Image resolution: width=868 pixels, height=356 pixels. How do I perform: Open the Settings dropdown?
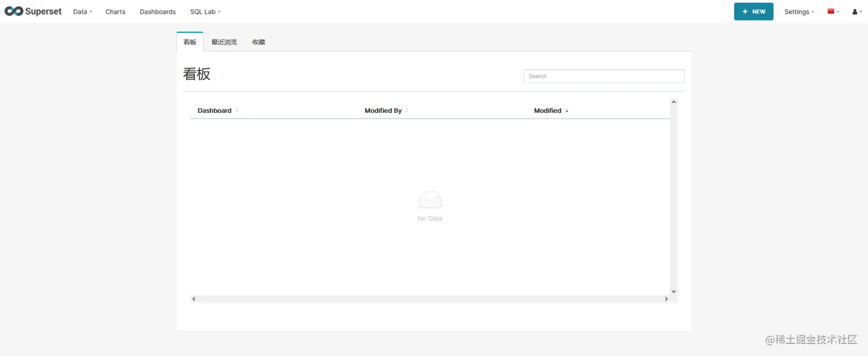[800, 11]
